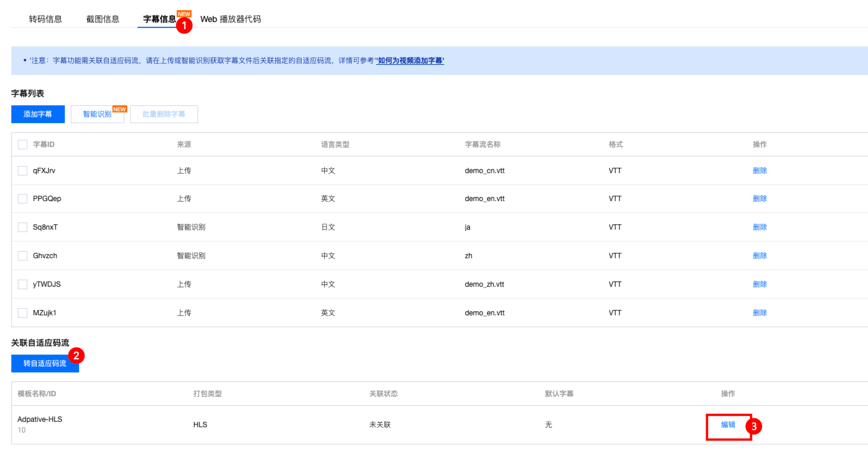The height and width of the screenshot is (451, 868).
Task: Delete the demo_cn.vtt subtitle row
Action: tap(760, 171)
